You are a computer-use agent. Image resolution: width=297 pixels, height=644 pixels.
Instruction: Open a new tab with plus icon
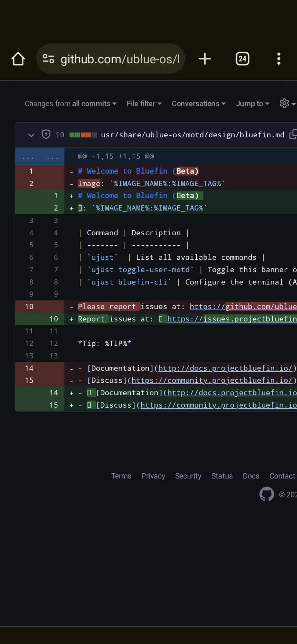coord(205,59)
